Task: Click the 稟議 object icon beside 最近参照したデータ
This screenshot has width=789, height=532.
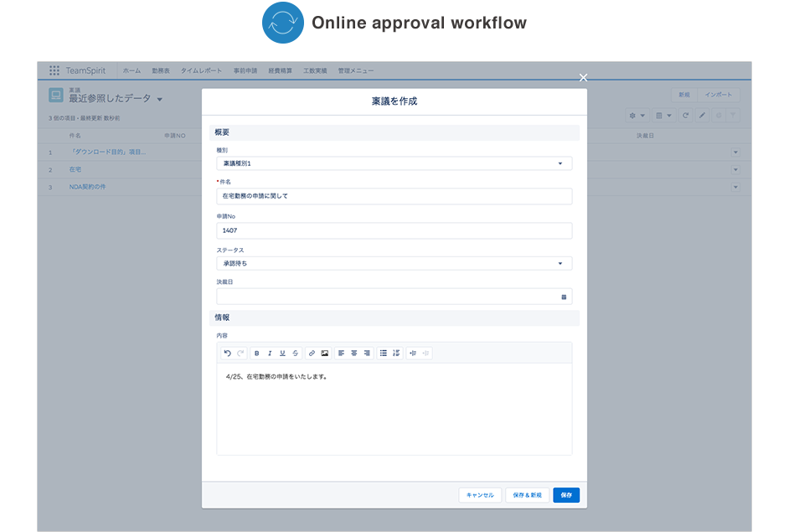Action: tap(56, 95)
